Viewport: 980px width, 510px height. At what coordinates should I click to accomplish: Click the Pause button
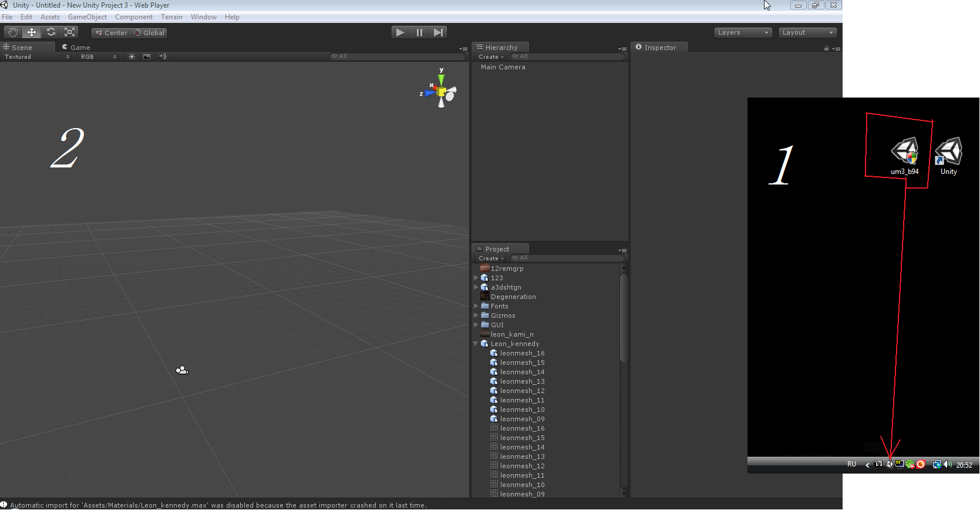pyautogui.click(x=419, y=32)
